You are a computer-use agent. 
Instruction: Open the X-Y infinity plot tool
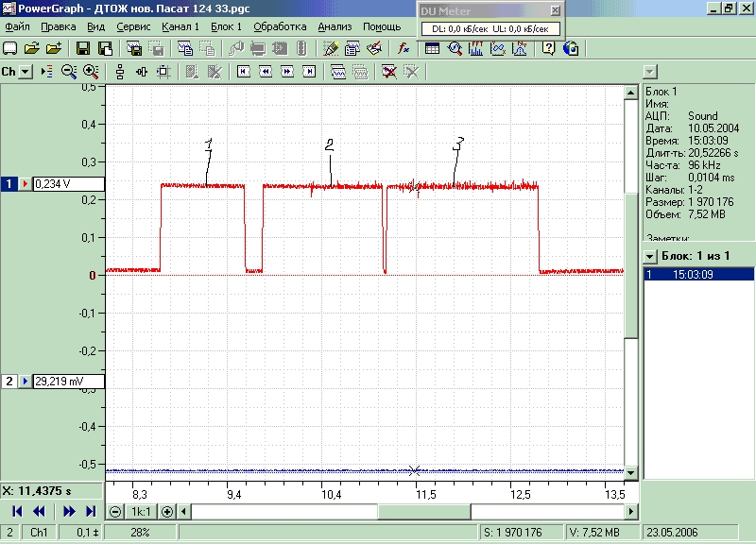click(498, 48)
